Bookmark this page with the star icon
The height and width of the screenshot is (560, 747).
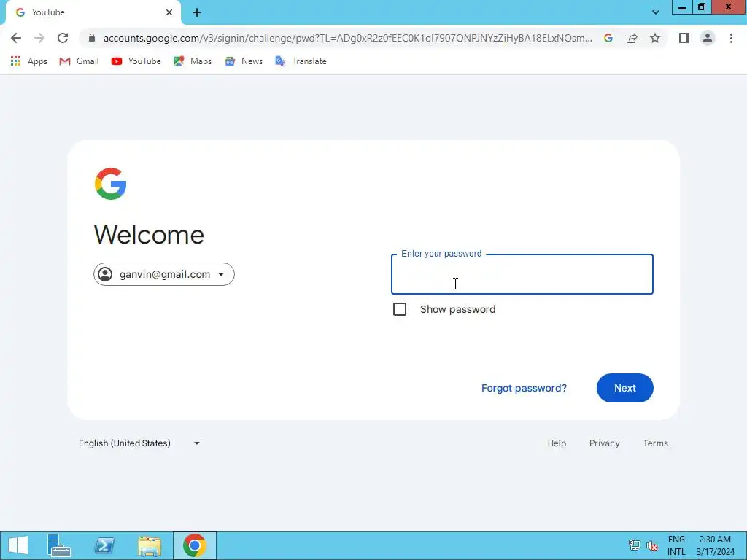(655, 38)
